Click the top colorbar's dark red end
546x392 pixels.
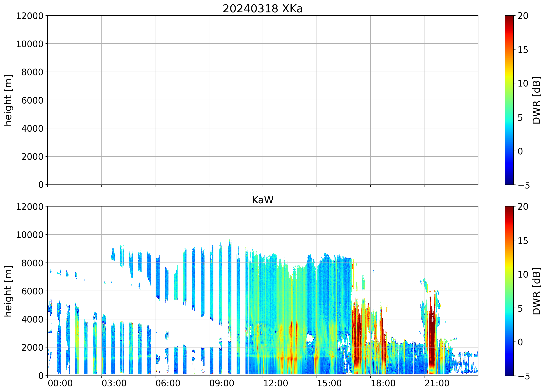509,17
